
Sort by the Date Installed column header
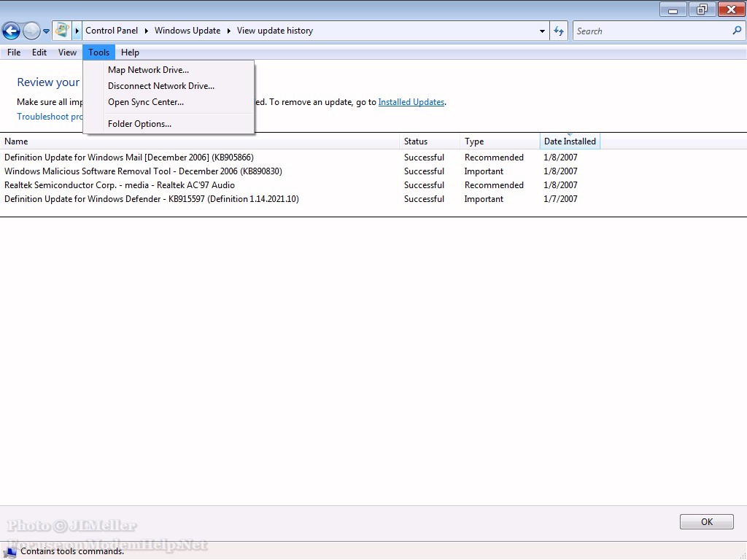(570, 141)
